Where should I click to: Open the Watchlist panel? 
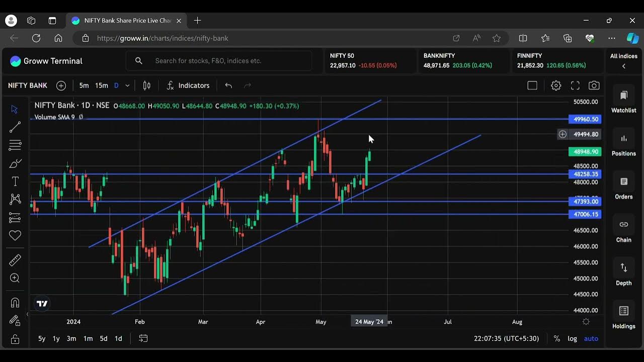624,102
